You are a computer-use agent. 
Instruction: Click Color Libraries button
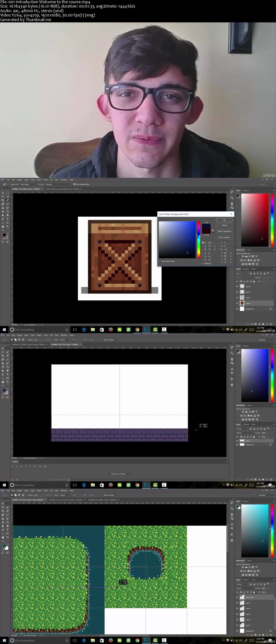click(x=224, y=237)
